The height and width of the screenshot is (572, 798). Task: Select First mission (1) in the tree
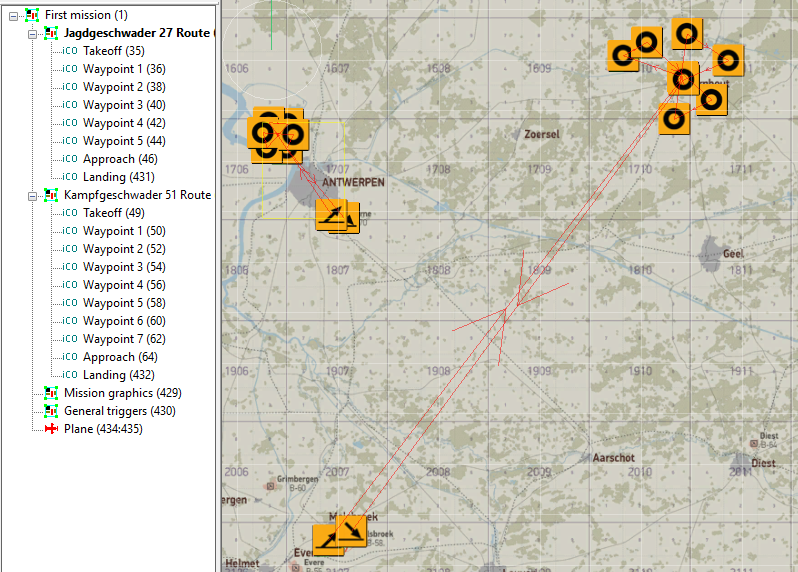pyautogui.click(x=86, y=15)
